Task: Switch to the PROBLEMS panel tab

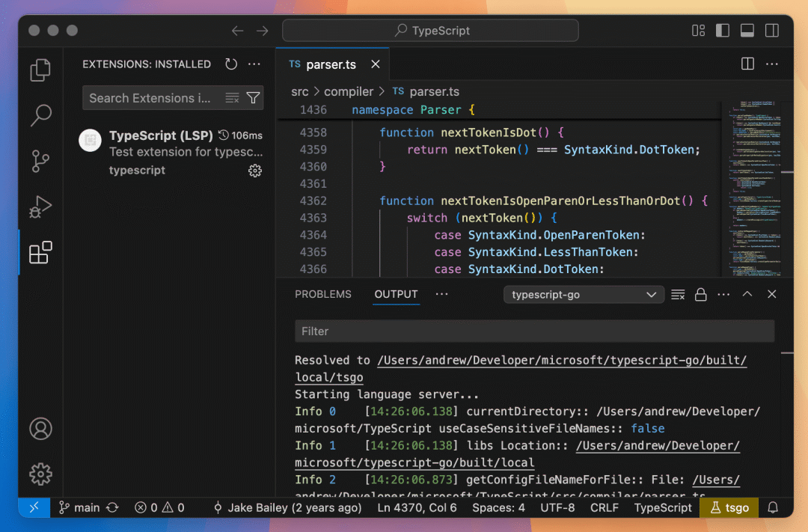Action: pyautogui.click(x=323, y=294)
